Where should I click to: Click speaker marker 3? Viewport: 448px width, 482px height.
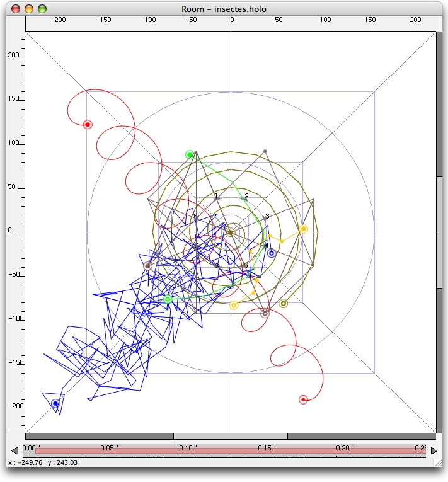[265, 217]
